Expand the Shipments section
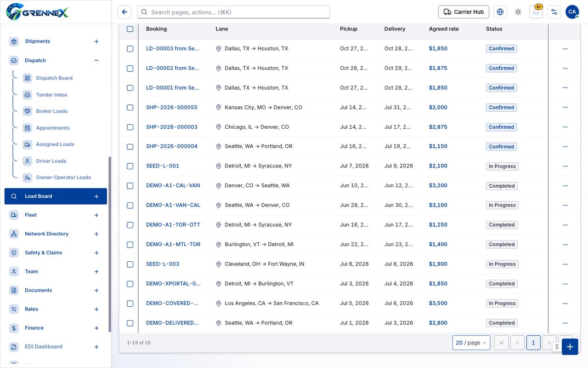Viewport: 588px width, 368px height. [96, 41]
